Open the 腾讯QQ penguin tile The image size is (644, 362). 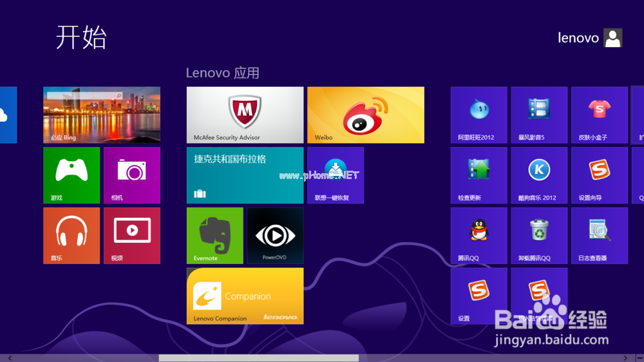pos(479,236)
